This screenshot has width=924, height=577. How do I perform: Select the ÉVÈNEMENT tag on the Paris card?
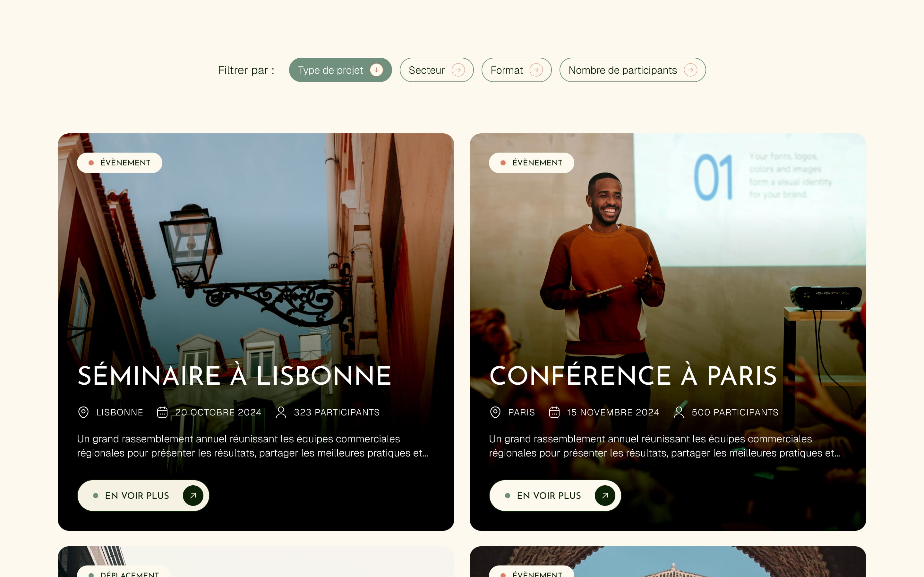pos(532,163)
